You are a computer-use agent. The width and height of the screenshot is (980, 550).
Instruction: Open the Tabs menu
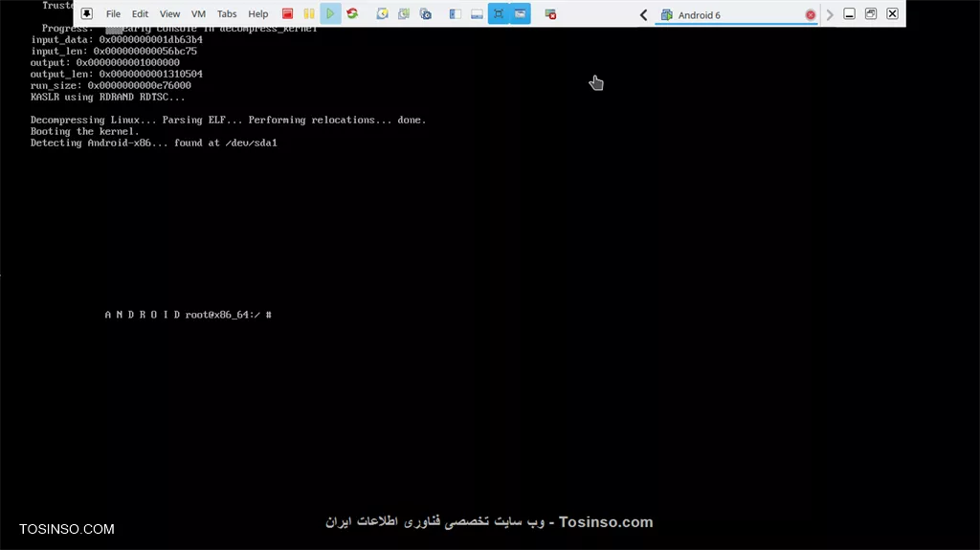pyautogui.click(x=227, y=13)
